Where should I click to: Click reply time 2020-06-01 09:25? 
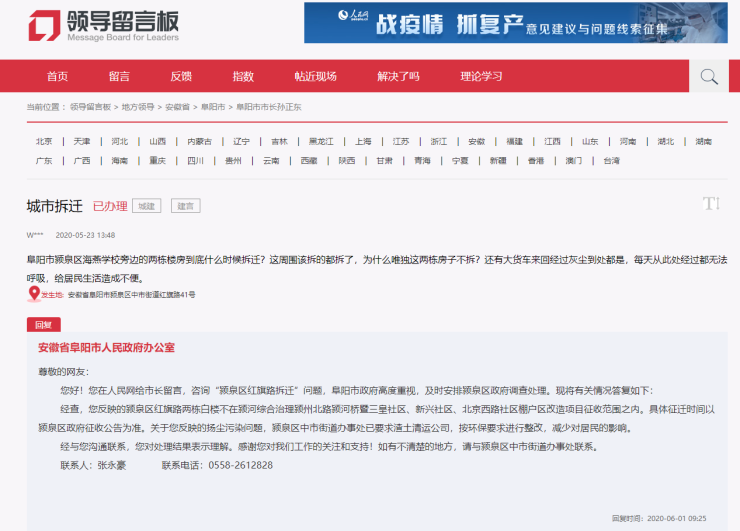click(677, 518)
